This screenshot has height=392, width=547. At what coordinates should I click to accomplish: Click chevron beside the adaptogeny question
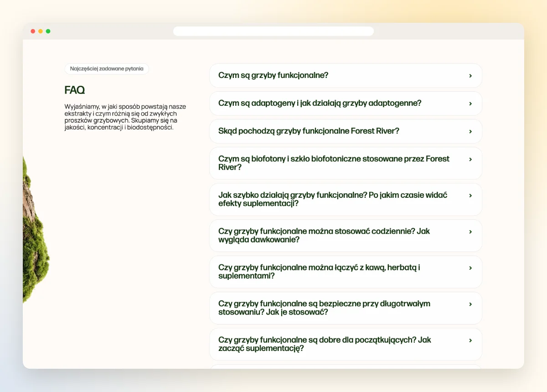tap(470, 103)
